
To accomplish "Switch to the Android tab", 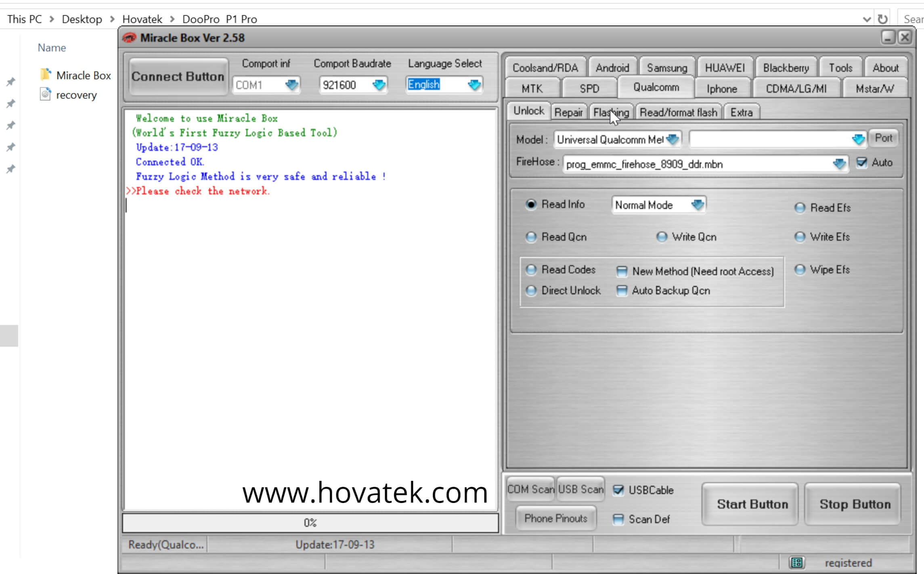I will [612, 68].
